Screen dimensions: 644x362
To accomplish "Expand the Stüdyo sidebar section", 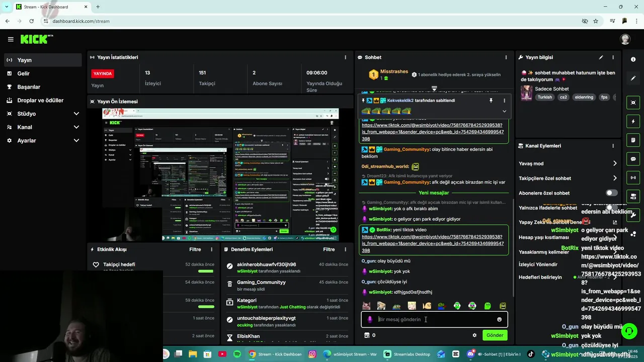I will click(76, 114).
